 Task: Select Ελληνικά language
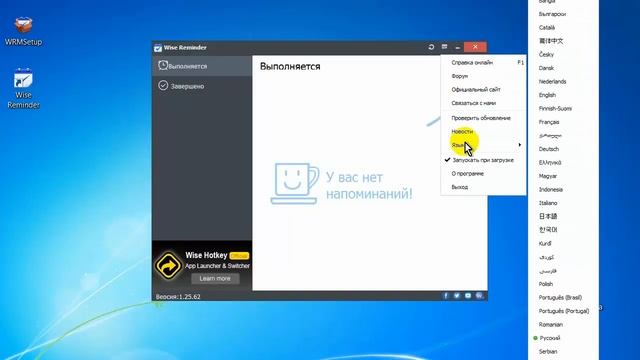(549, 162)
